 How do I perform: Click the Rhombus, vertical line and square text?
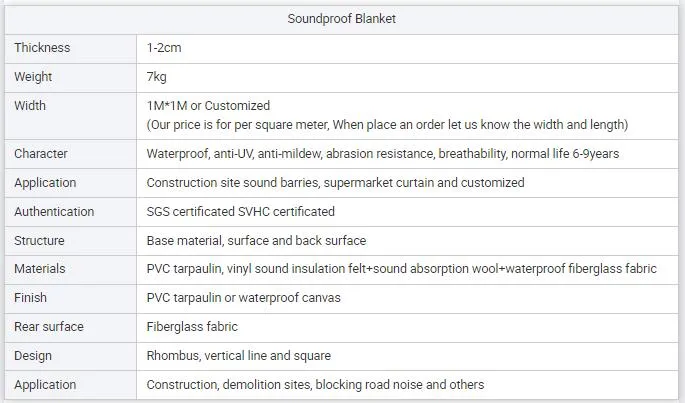tap(238, 356)
